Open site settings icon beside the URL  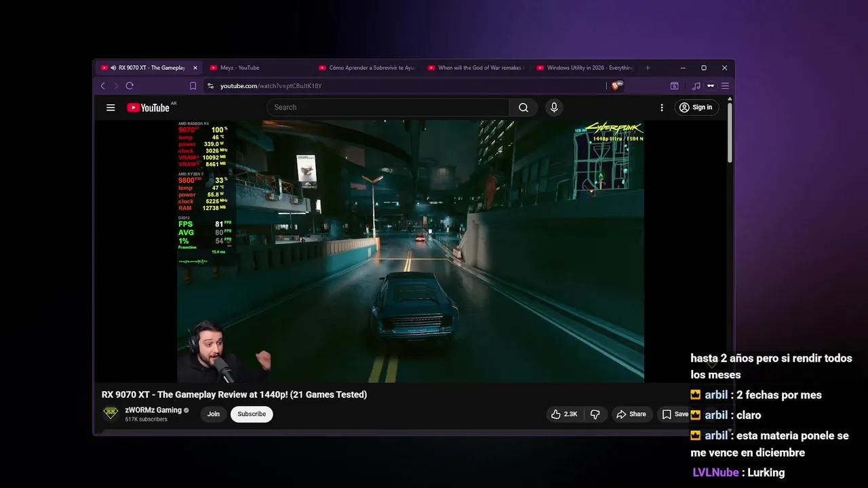210,86
